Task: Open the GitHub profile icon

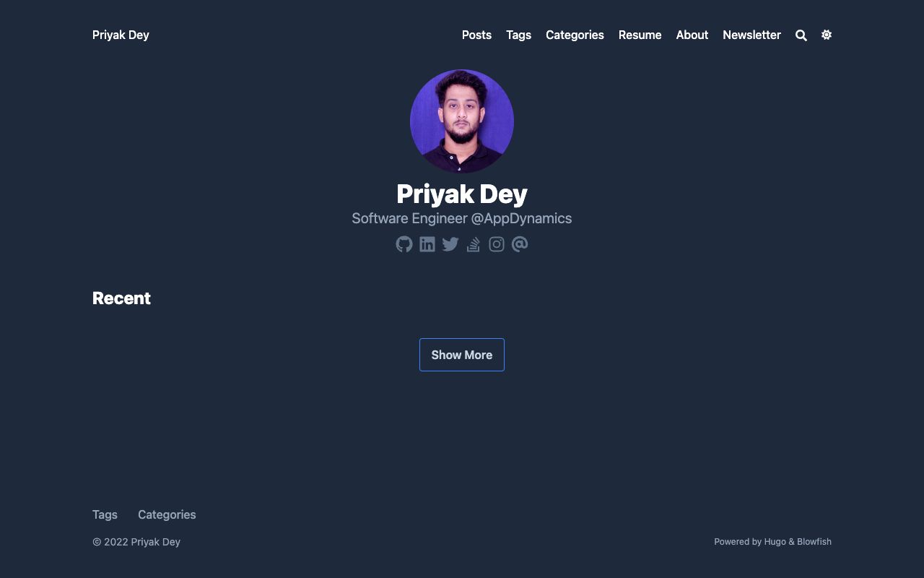Action: point(404,244)
